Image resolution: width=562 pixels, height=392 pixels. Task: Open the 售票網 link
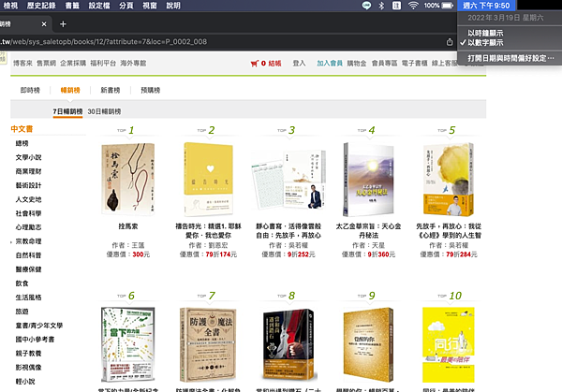46,64
